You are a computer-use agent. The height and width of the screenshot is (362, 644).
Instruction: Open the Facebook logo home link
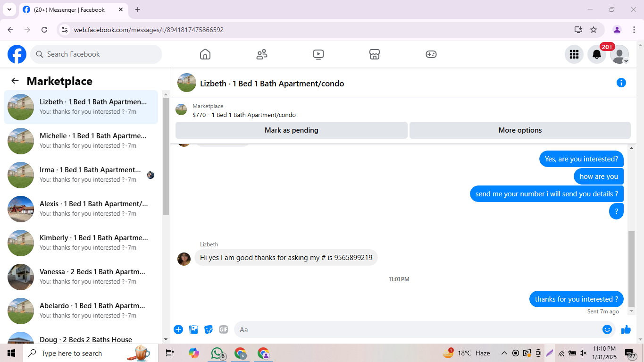[x=17, y=54]
